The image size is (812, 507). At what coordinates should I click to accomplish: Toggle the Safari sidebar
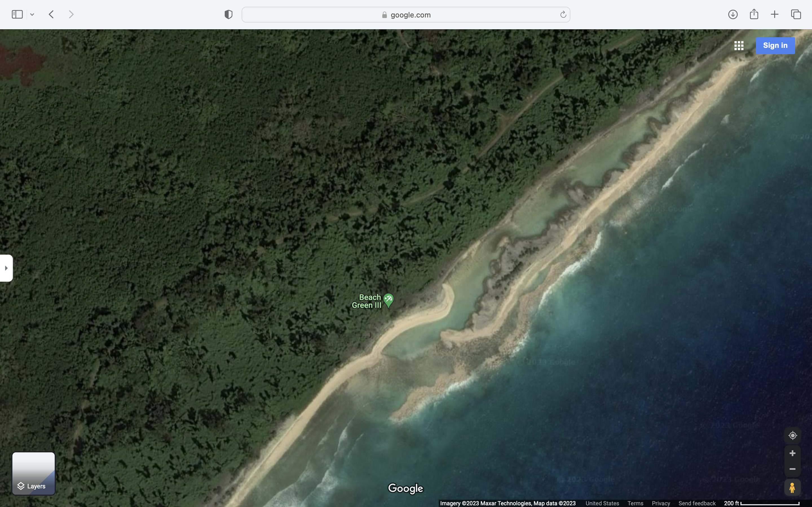click(x=17, y=14)
